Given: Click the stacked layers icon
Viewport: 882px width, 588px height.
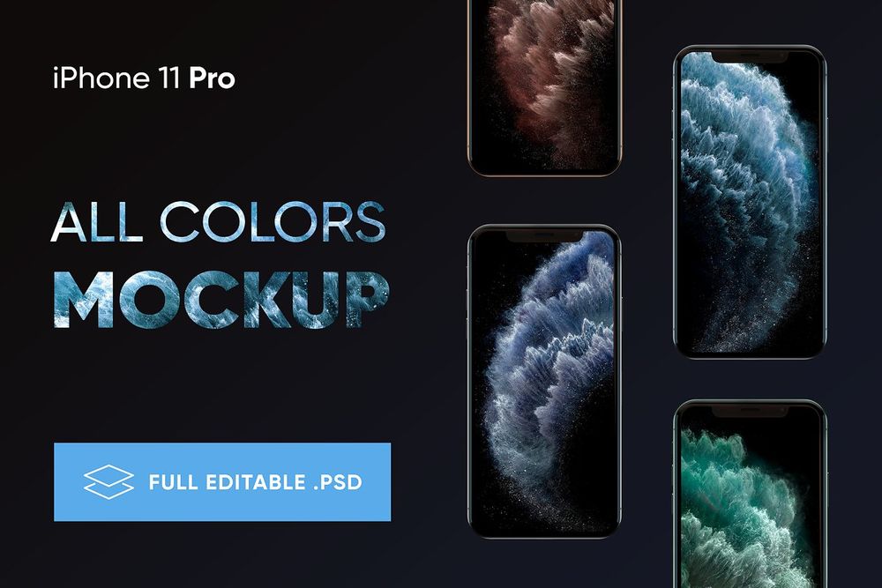Looking at the screenshot, I should (108, 481).
